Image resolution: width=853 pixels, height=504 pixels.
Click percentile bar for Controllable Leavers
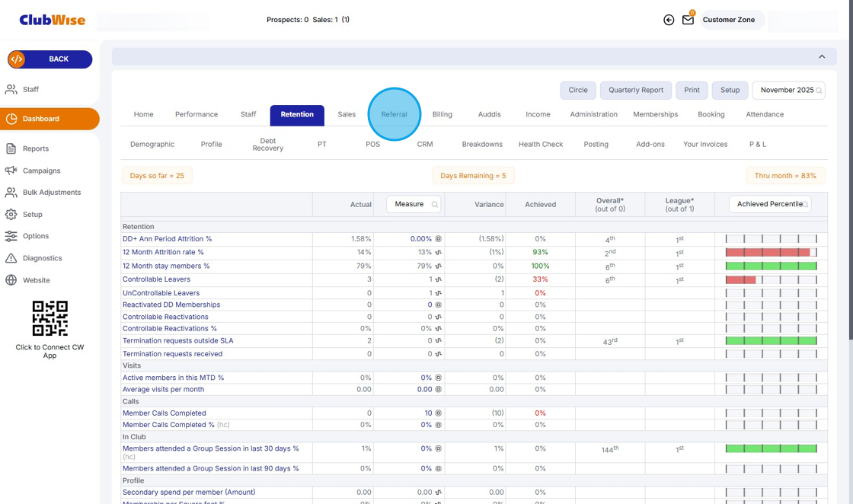tap(771, 279)
